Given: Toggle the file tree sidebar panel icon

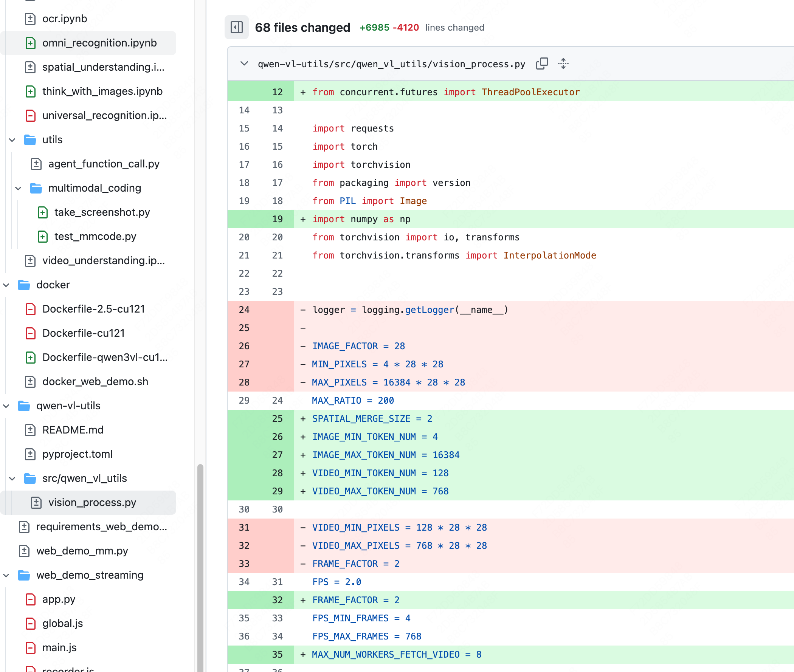Looking at the screenshot, I should [x=237, y=27].
